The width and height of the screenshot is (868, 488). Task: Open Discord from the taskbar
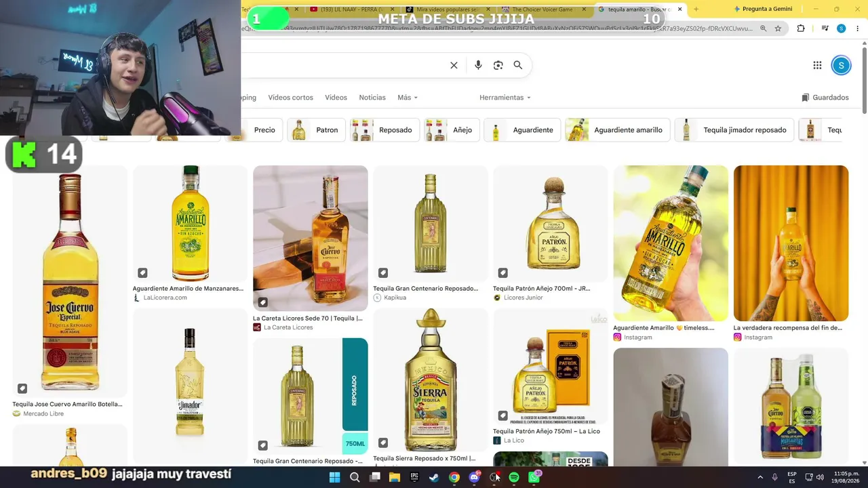tap(474, 477)
